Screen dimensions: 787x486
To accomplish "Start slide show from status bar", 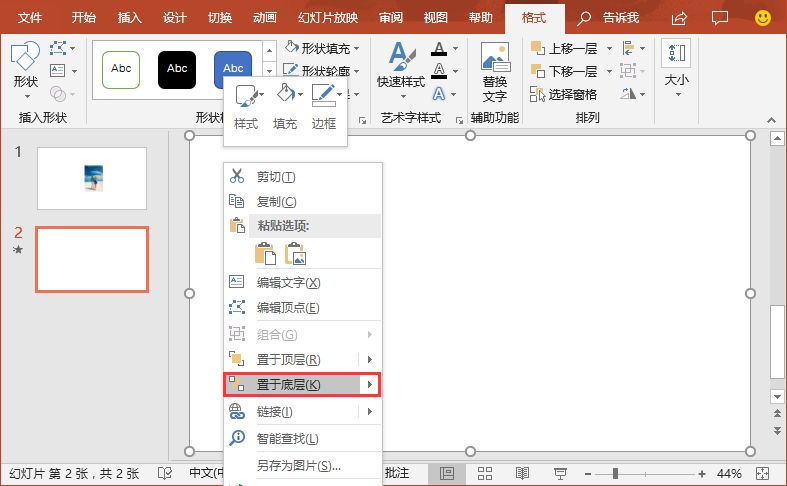I will (x=560, y=473).
